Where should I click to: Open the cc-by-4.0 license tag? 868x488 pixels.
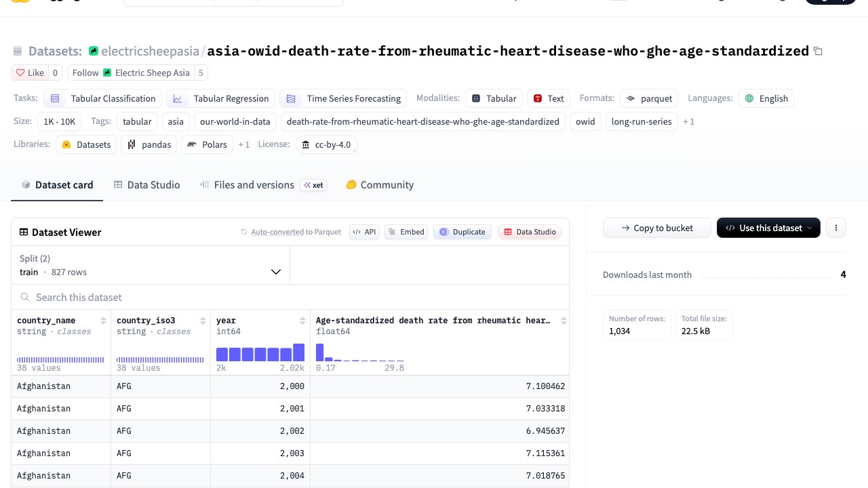326,144
